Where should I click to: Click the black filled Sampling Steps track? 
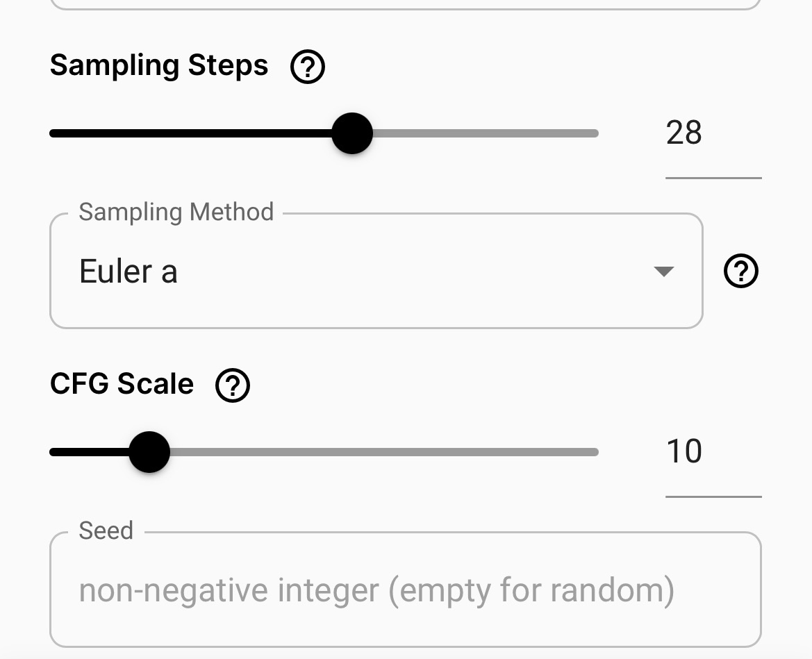click(x=190, y=133)
